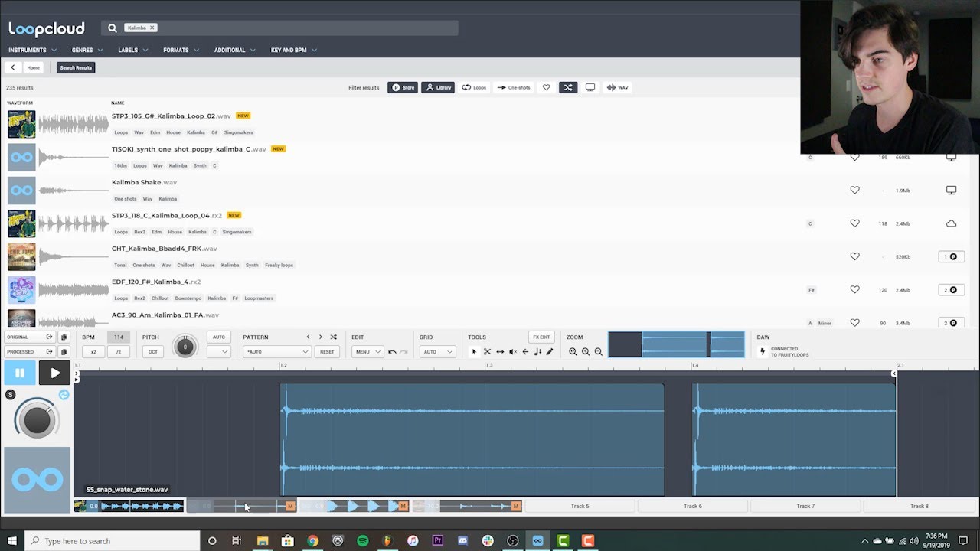Toggle the sync loop icon near volume knob
The image size is (980, 551).
tap(64, 395)
